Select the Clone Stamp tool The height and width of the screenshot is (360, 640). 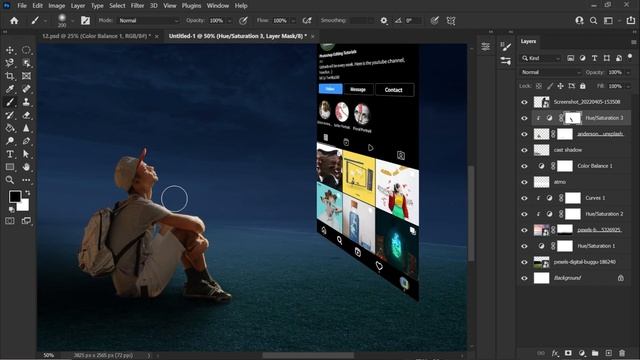click(x=26, y=102)
